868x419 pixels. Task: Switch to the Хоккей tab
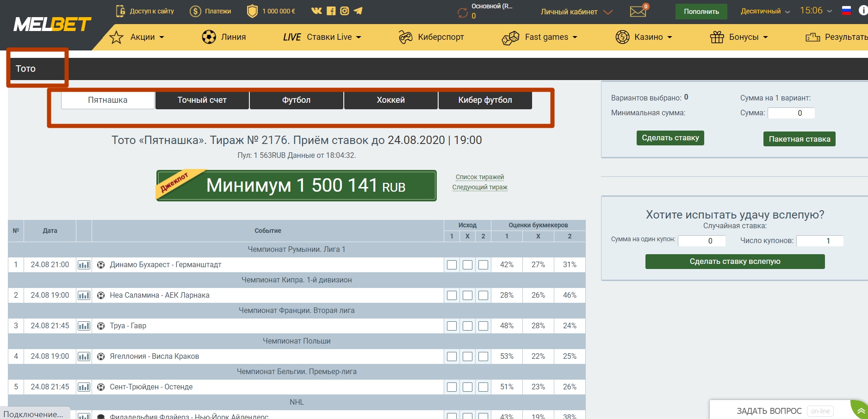391,100
